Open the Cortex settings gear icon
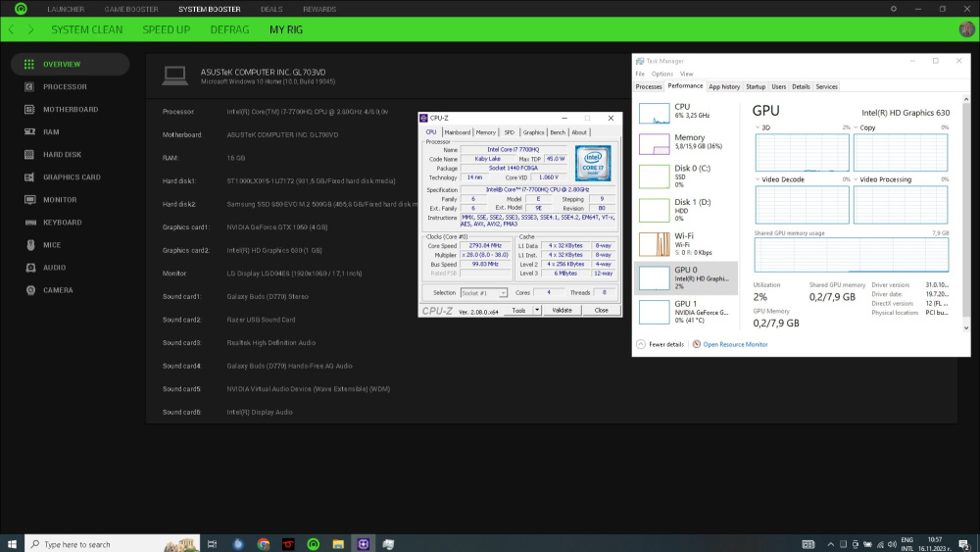Viewport: 980px width, 552px height. pyautogui.click(x=893, y=9)
